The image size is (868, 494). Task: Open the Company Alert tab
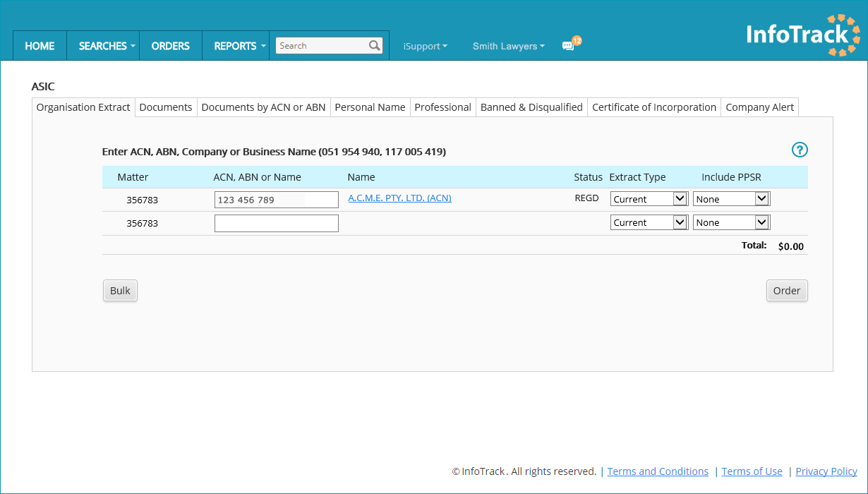coord(759,107)
